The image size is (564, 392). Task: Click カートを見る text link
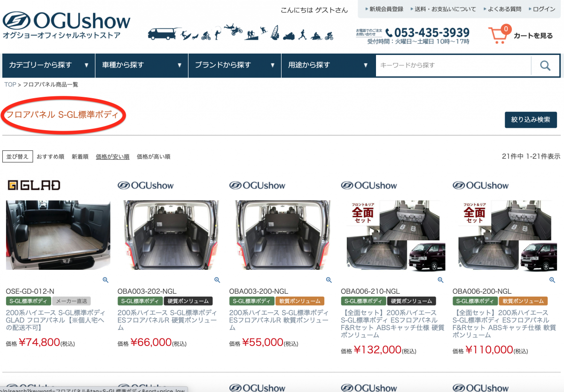coord(533,35)
